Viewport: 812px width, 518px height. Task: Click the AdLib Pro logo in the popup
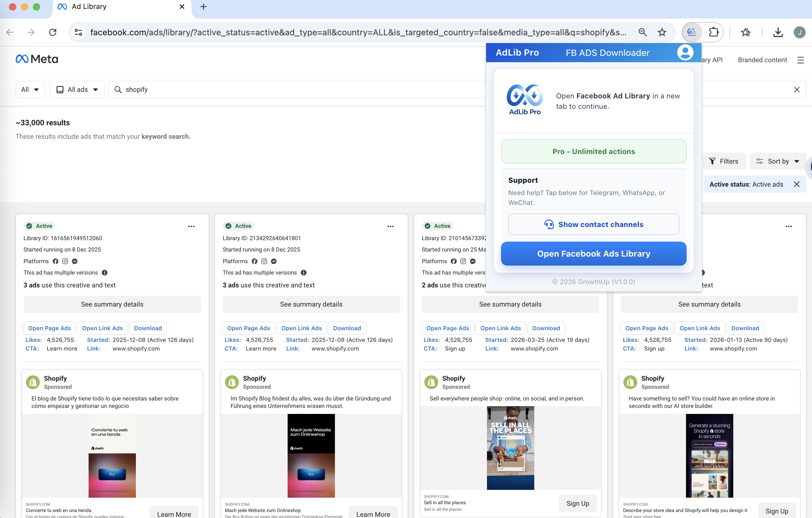[525, 100]
